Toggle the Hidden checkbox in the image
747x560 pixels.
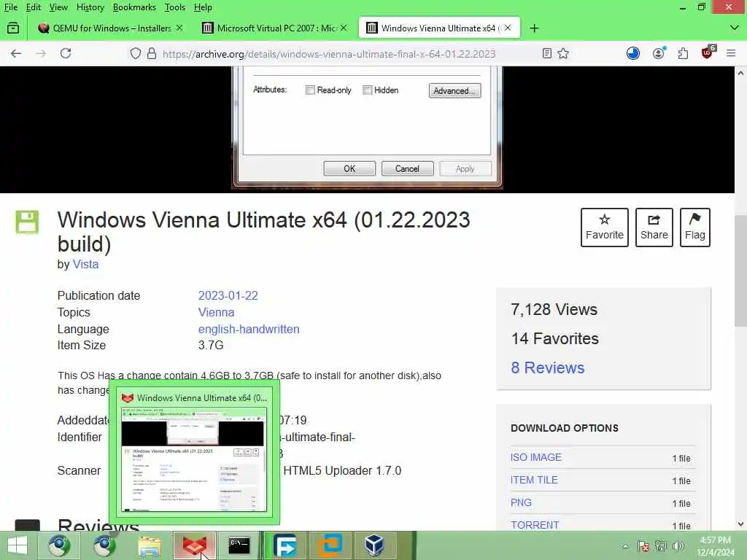[368, 90]
